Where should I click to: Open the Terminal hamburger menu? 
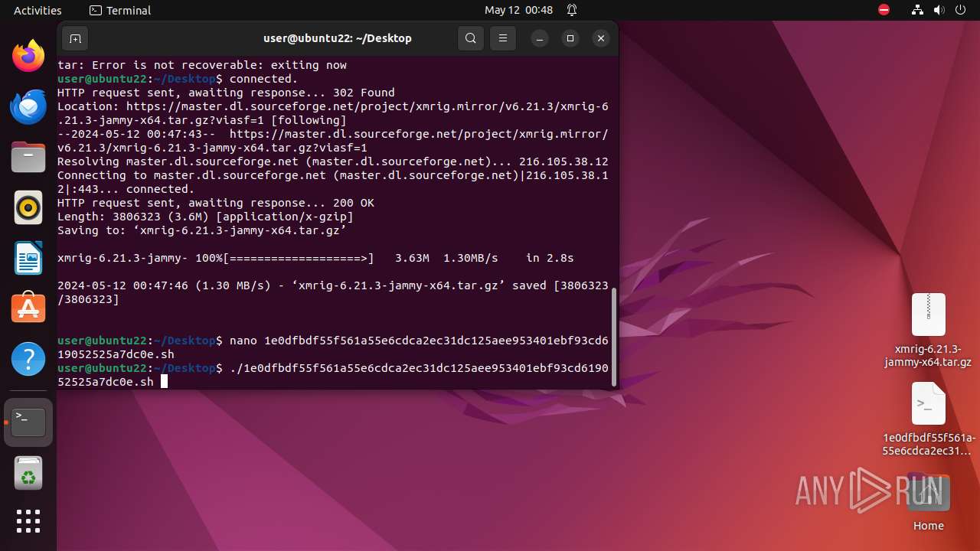click(x=502, y=38)
